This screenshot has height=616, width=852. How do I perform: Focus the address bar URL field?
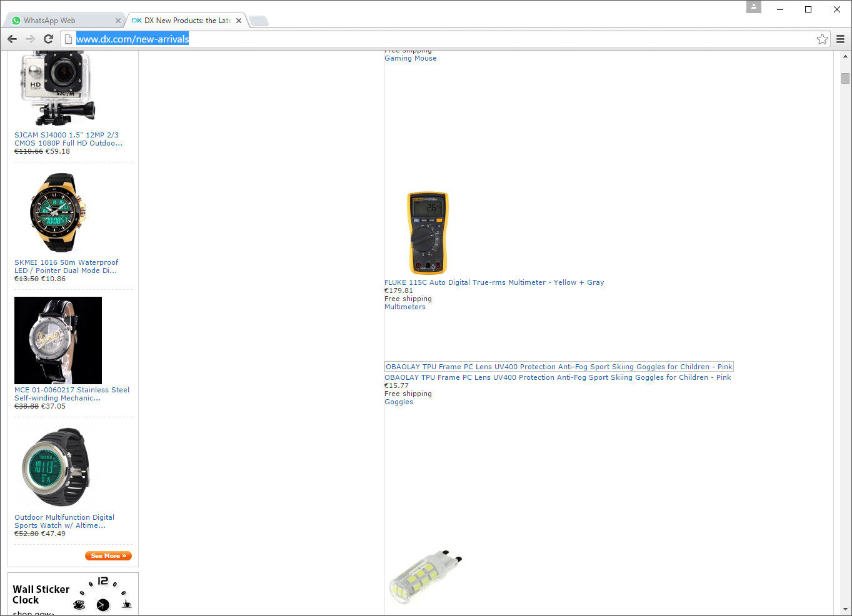[x=444, y=39]
